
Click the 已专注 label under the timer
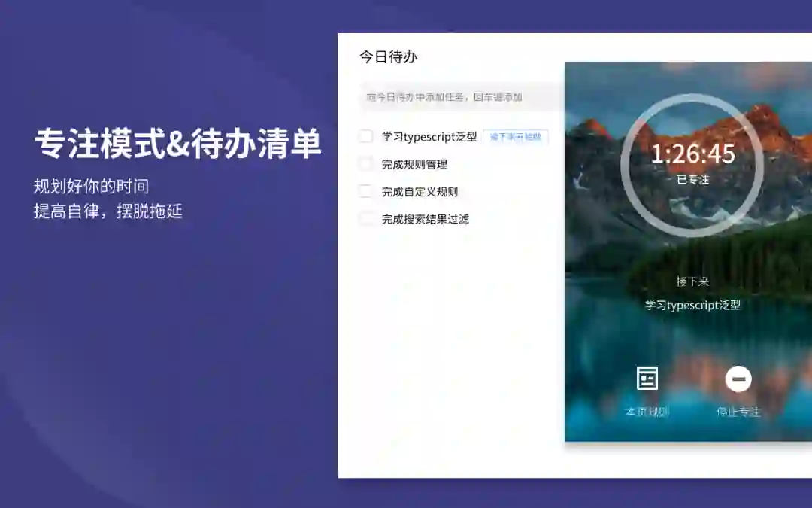692,179
